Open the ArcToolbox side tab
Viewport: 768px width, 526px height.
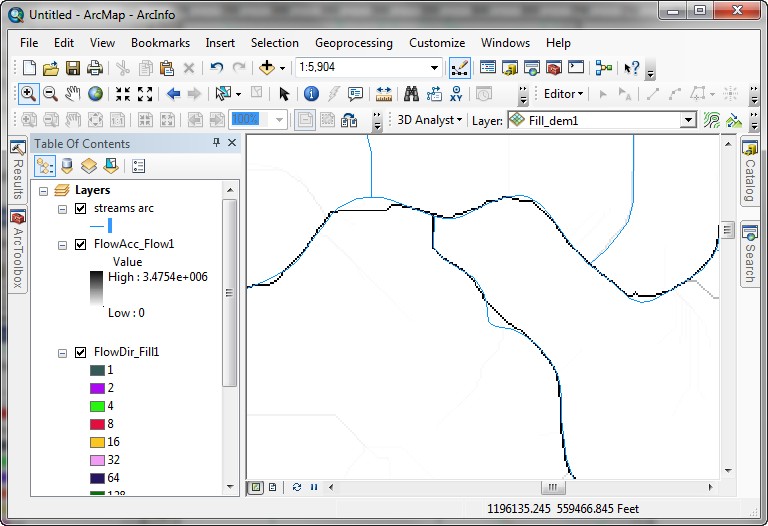[17, 250]
